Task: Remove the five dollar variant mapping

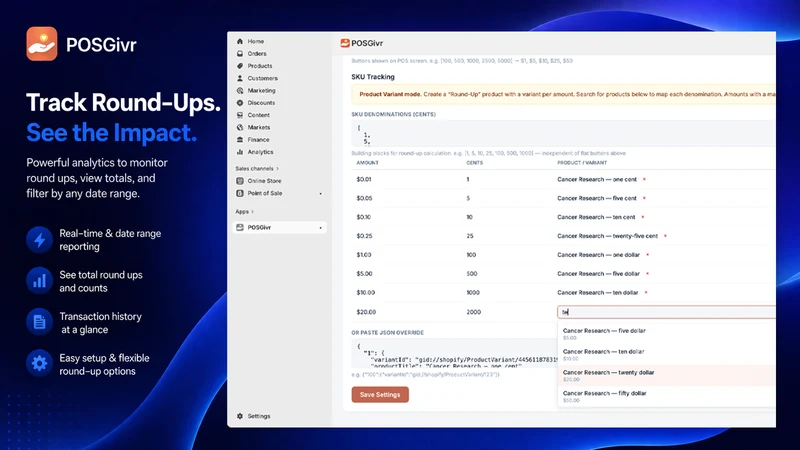Action: (647, 273)
